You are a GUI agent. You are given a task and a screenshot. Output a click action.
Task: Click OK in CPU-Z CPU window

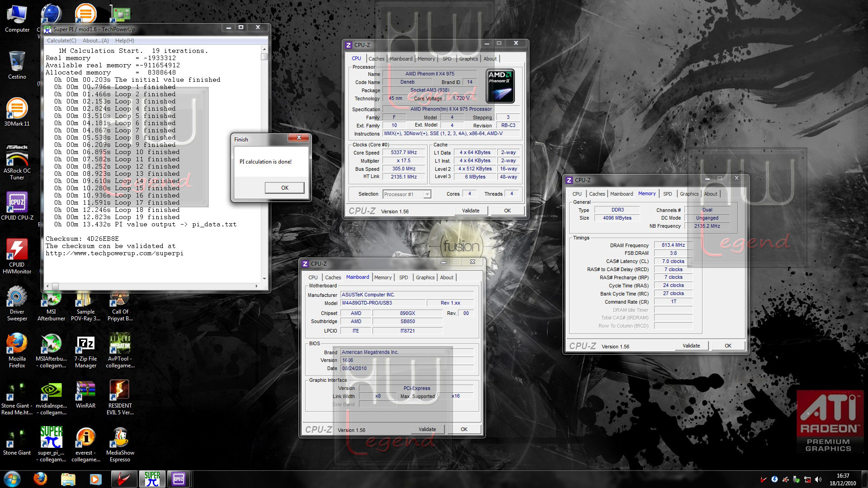[x=507, y=211]
